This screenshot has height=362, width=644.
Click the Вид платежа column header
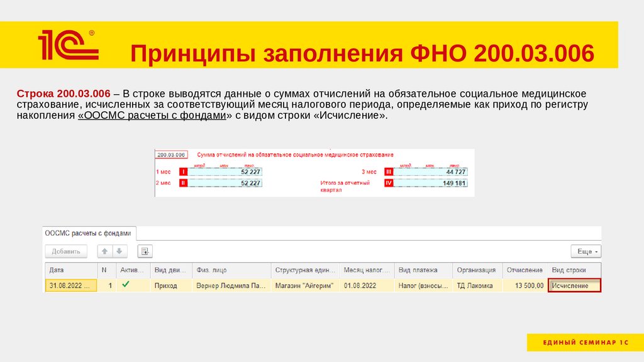(x=423, y=270)
